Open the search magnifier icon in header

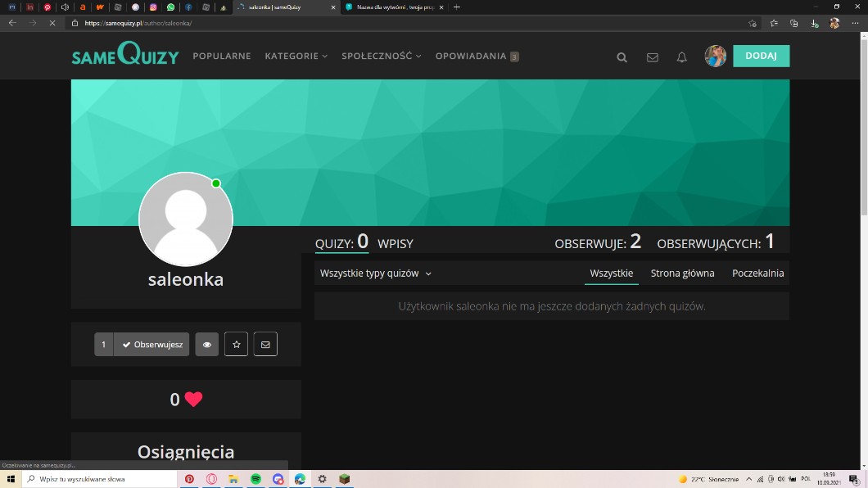(x=622, y=57)
